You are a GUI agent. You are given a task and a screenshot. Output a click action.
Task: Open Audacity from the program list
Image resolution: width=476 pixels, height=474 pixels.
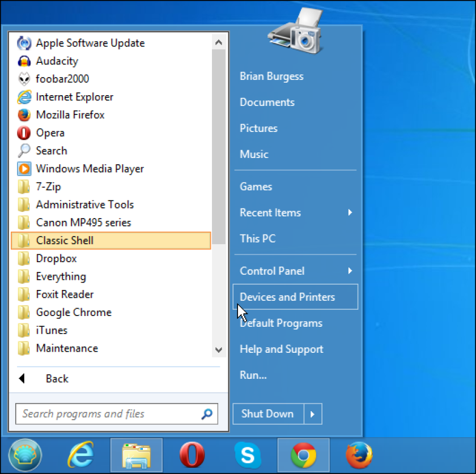pyautogui.click(x=111, y=61)
